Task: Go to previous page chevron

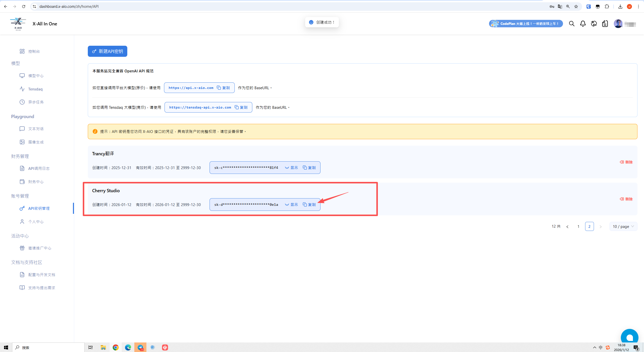Action: [x=567, y=227]
